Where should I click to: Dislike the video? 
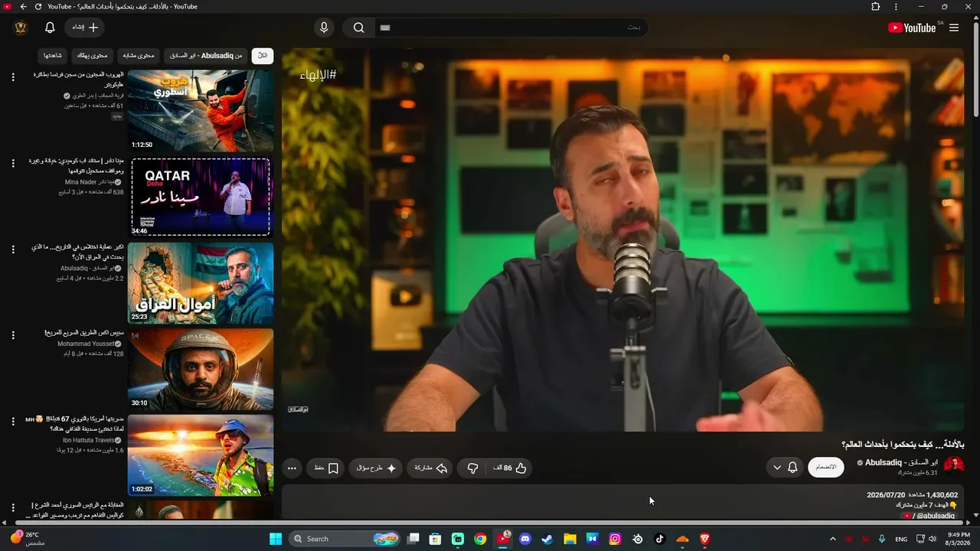[x=472, y=468]
